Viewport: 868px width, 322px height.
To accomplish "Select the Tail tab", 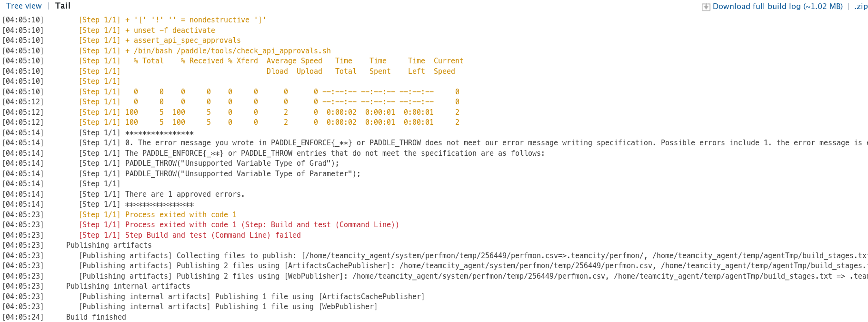I will click(63, 6).
